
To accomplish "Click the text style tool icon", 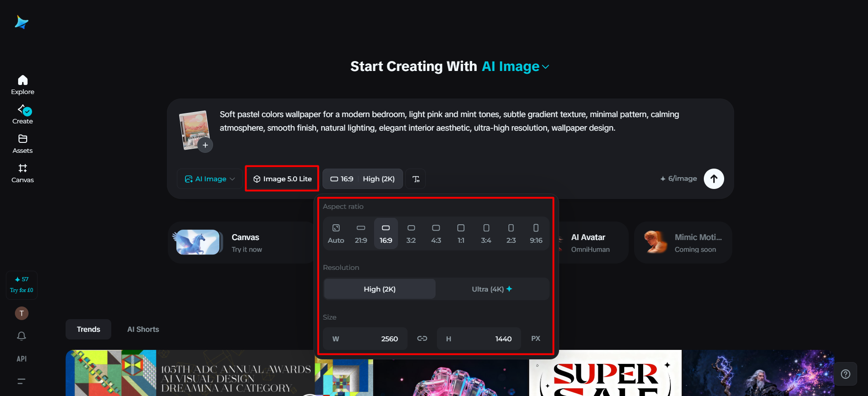I will click(x=416, y=179).
